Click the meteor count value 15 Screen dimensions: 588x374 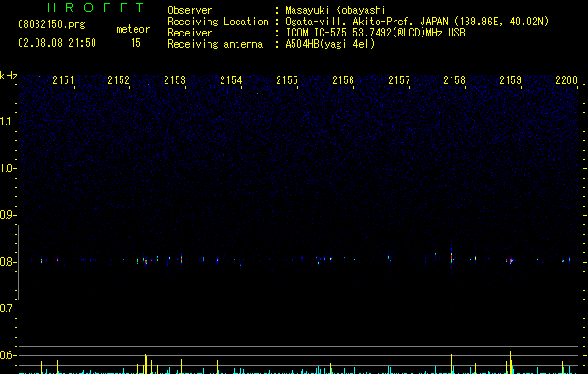(x=136, y=43)
